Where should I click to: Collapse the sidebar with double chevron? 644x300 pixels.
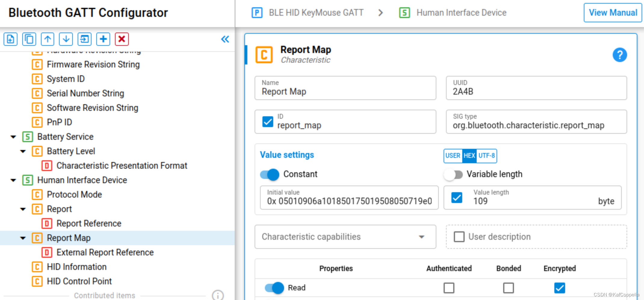pos(225,39)
